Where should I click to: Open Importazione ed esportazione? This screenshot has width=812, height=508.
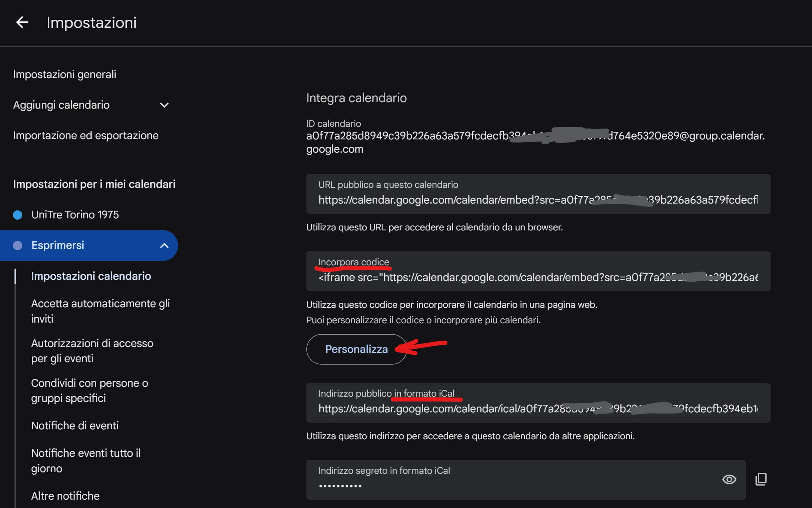point(86,135)
